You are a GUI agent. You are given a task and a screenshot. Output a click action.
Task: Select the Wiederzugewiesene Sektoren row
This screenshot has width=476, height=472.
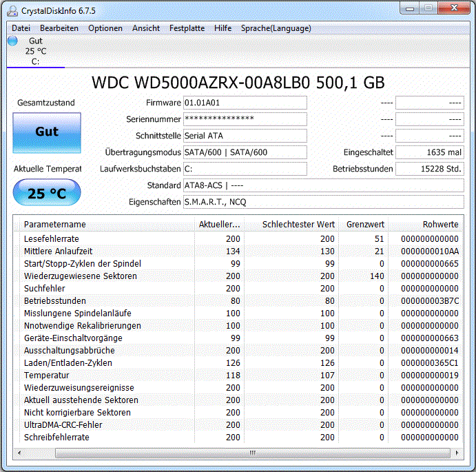[238, 276]
